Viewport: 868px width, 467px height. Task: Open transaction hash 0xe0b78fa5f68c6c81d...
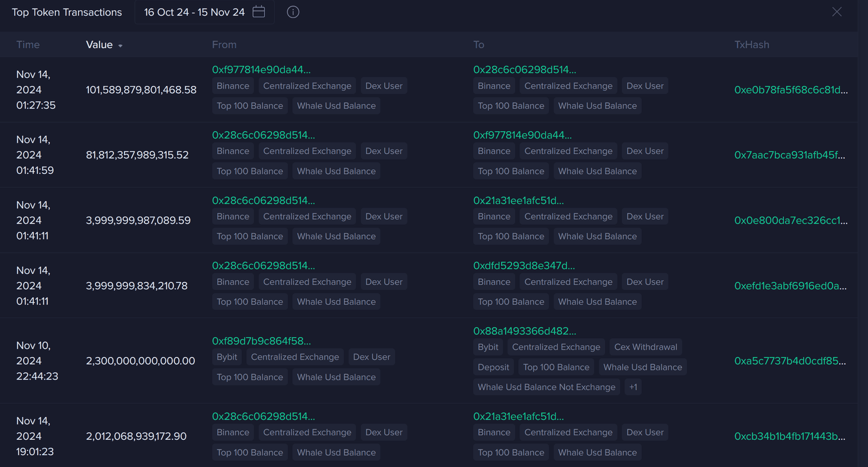[x=791, y=90]
